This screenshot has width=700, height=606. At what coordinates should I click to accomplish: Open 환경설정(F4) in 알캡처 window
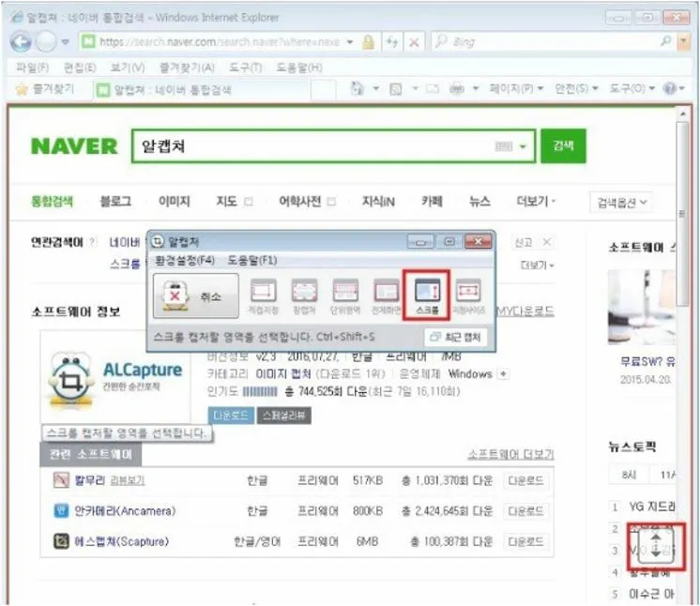coord(184,261)
